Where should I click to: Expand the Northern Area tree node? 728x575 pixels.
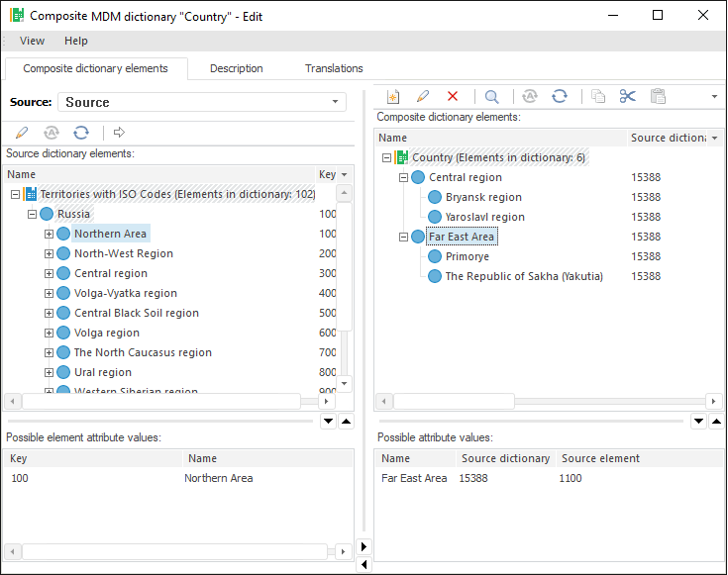[49, 234]
